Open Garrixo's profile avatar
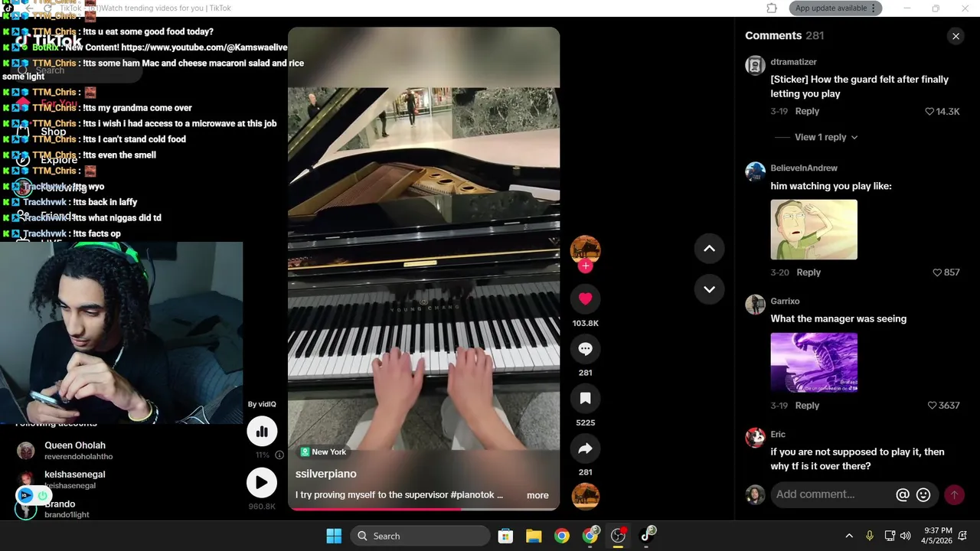The height and width of the screenshot is (551, 980). coord(755,305)
